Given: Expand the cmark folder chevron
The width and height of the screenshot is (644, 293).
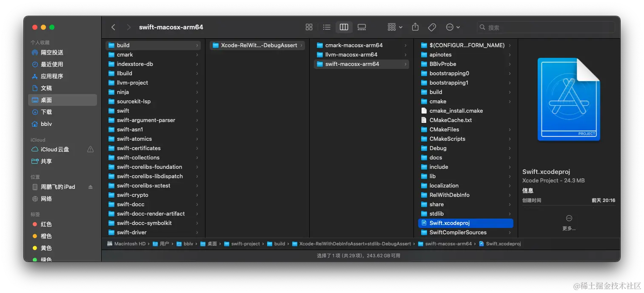Looking at the screenshot, I should [x=197, y=54].
